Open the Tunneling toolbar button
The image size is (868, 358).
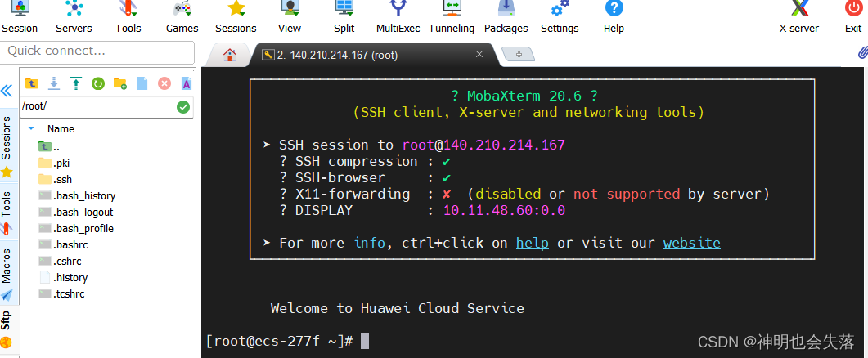click(452, 18)
